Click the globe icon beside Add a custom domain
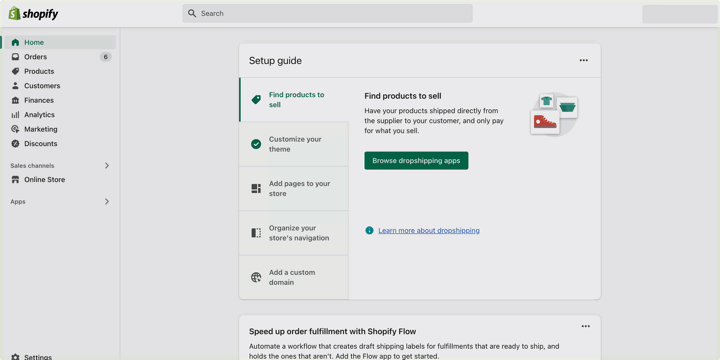 pyautogui.click(x=256, y=277)
